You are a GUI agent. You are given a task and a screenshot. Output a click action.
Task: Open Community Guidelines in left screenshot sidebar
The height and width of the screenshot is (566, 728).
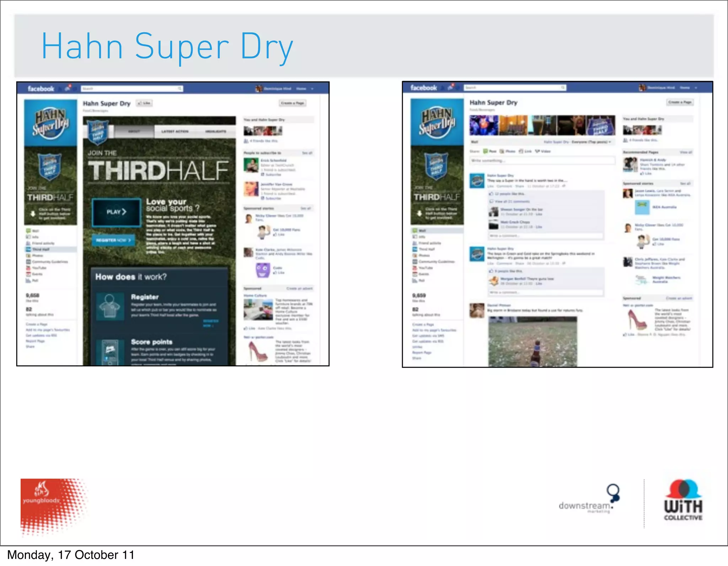coord(50,262)
